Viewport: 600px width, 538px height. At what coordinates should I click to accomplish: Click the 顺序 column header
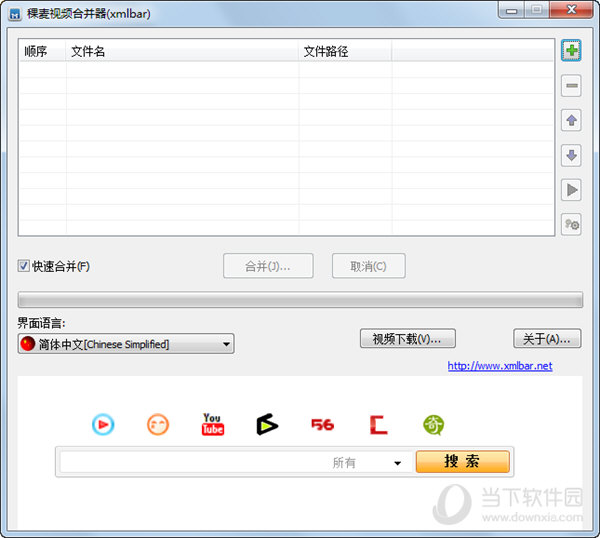[42, 51]
